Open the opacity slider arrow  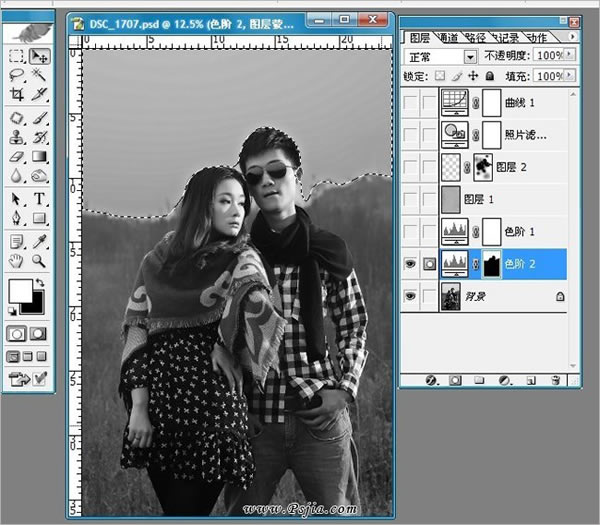[x=570, y=55]
